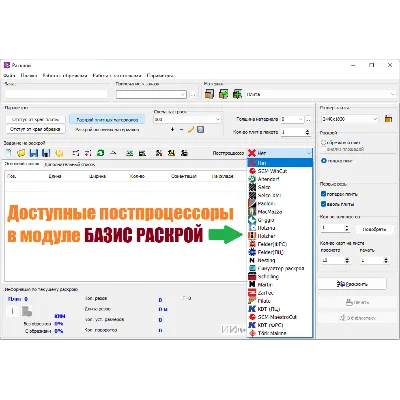Image resolution: width=400 pixels, height=400 pixels.
Task: Select MacMazza in the postprocessor list
Action: pos(280,212)
